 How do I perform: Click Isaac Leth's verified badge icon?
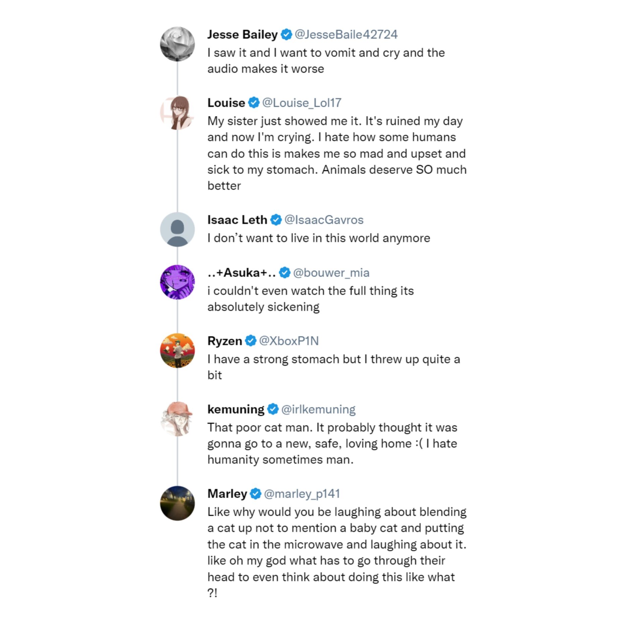276,220
